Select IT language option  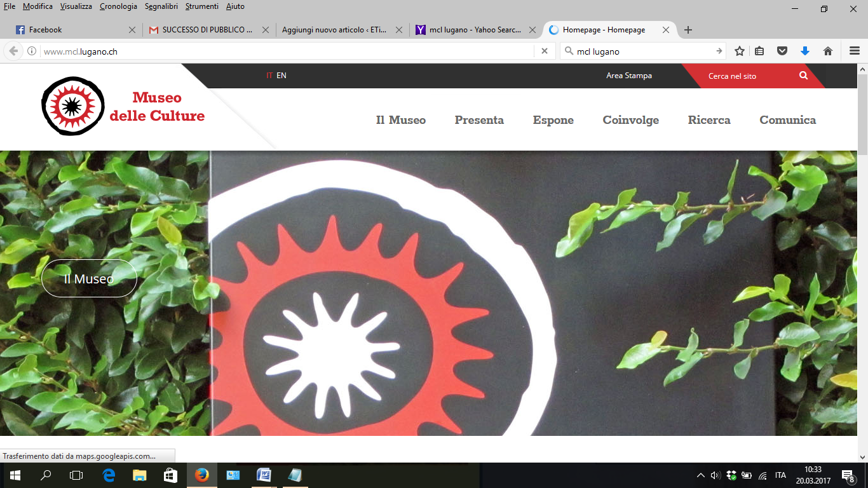tap(269, 76)
